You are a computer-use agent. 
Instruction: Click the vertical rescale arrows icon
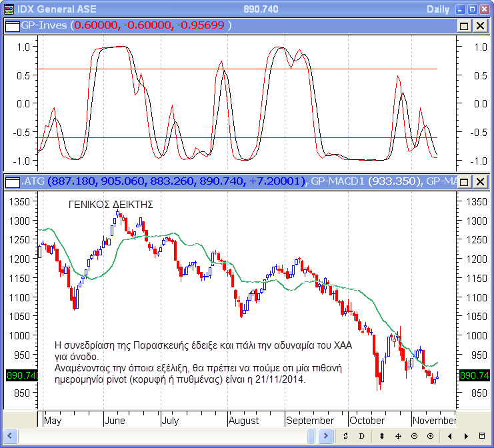[382, 436]
